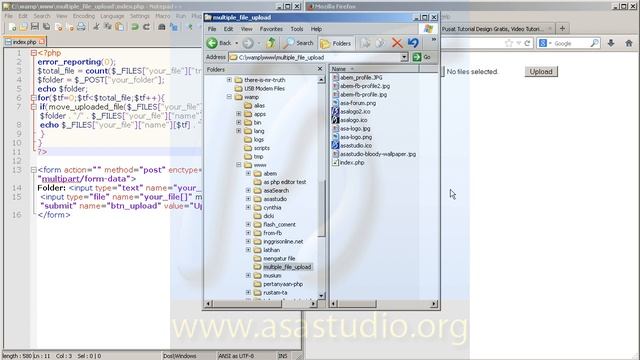Click the red Delete X in Explorer
This screenshot has height=360, width=640.
click(x=397, y=43)
